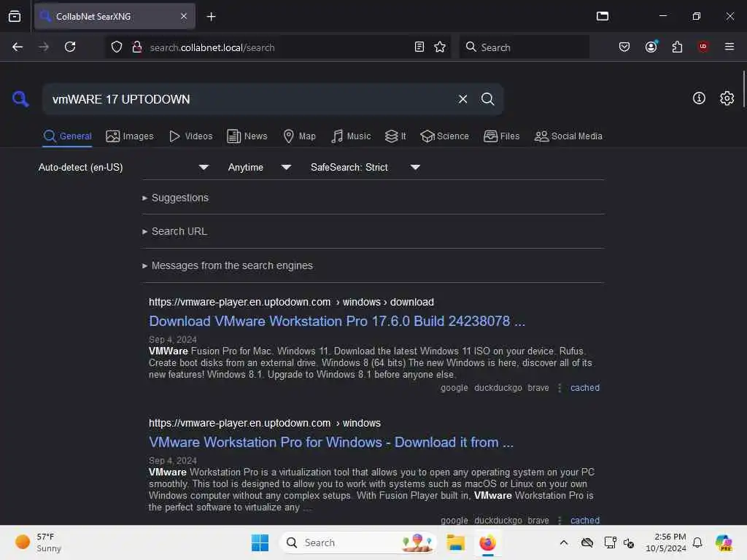The width and height of the screenshot is (747, 560).
Task: Open clock and date 2:56 PM
Action: coord(665,542)
